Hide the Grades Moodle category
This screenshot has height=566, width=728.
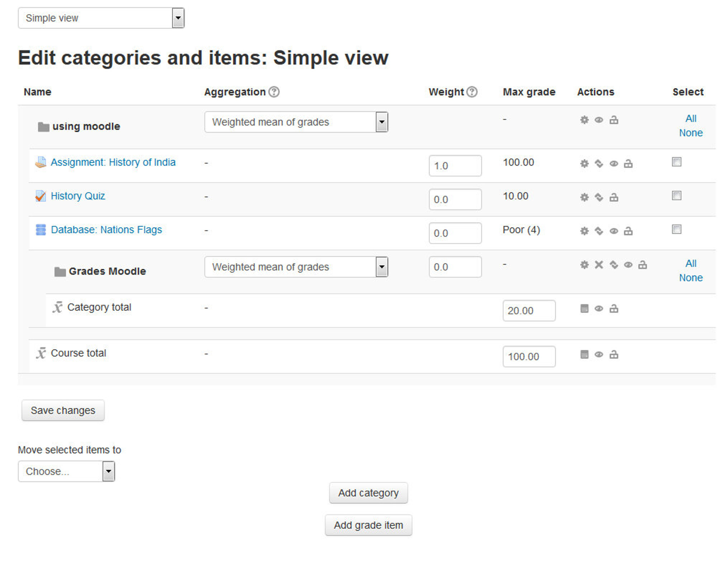pyautogui.click(x=628, y=265)
